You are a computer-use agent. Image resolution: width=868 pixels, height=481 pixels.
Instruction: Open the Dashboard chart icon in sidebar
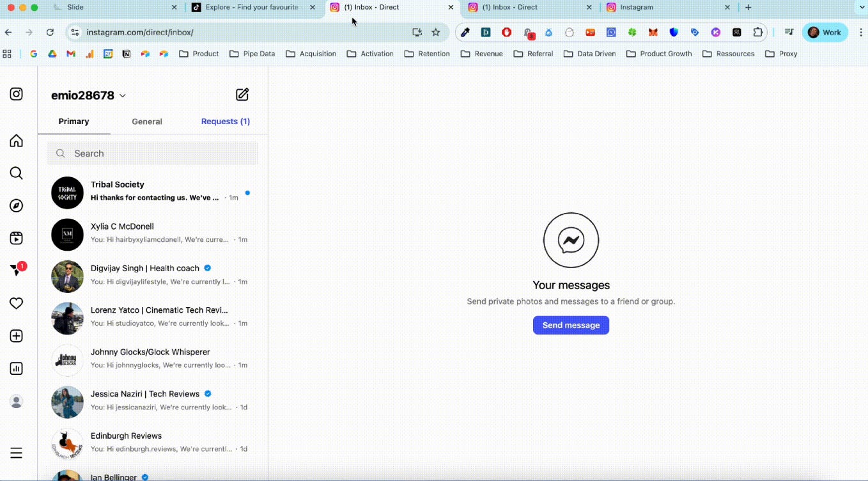tap(17, 369)
